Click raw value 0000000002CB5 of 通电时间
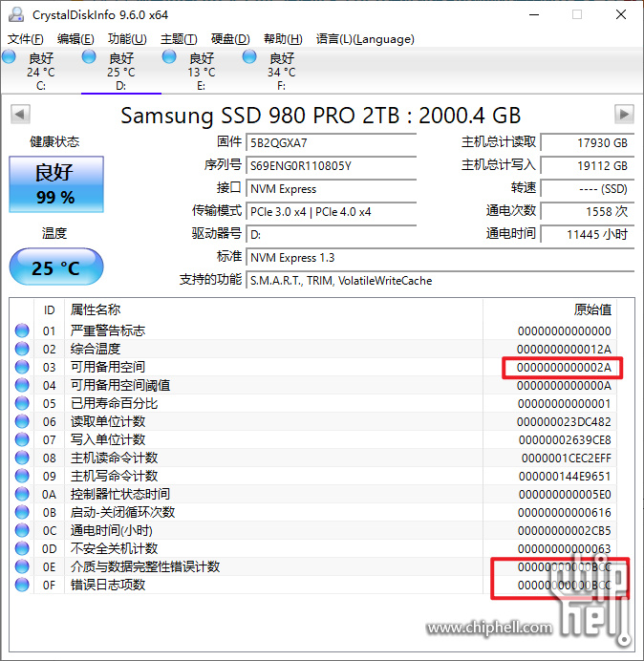This screenshot has width=644, height=661. tap(565, 530)
